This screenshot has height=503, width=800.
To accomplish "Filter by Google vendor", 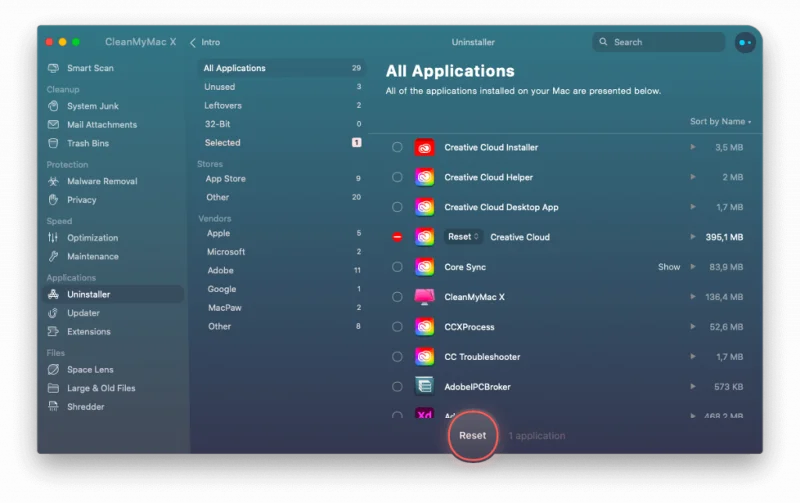I will [282, 289].
